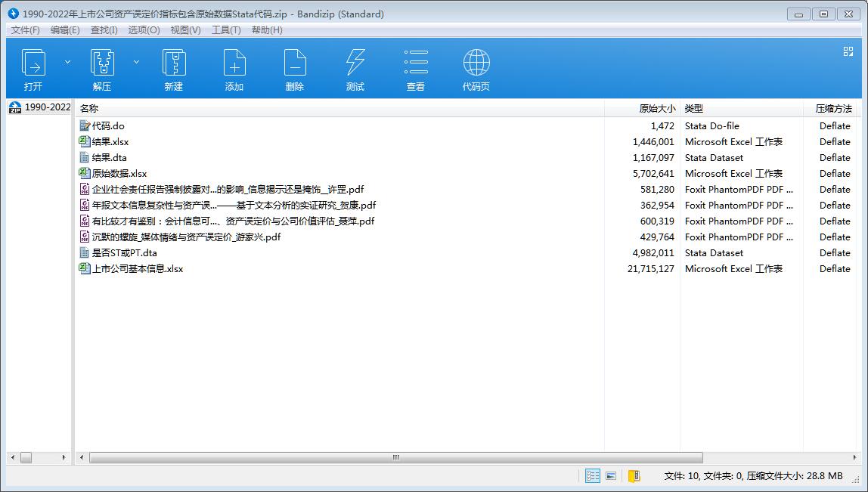
Task: Click Deflate in the 代码.do row
Action: pos(835,126)
